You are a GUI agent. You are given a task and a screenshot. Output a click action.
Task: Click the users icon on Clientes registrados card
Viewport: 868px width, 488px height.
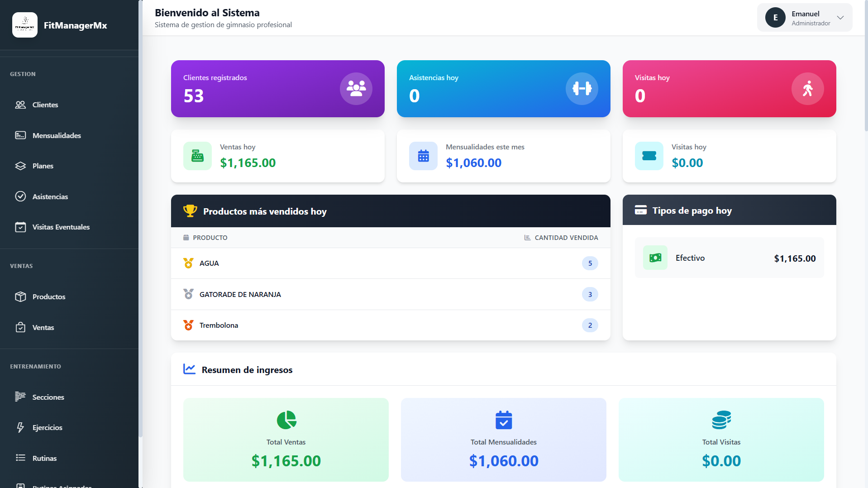pos(356,89)
